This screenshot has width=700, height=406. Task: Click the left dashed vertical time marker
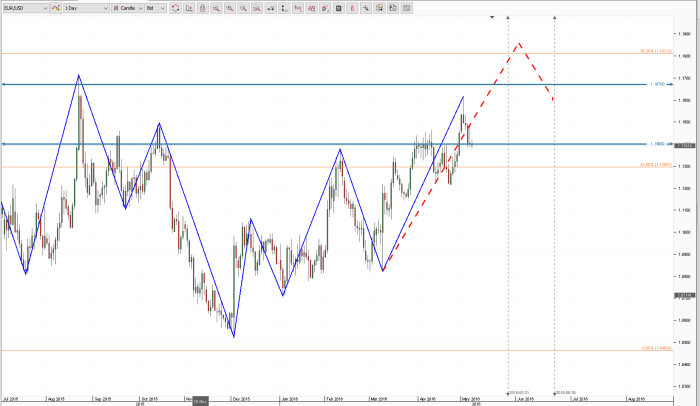pyautogui.click(x=508, y=200)
